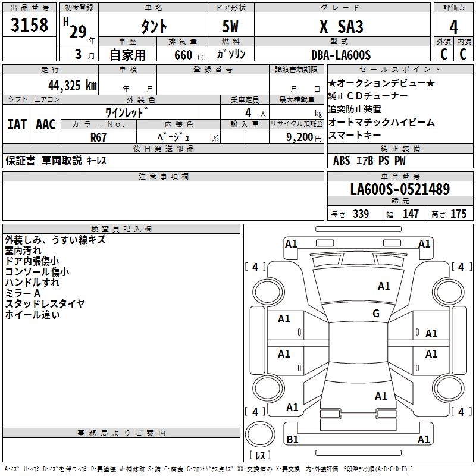Click the chassis number LA600S-0521489
This screenshot has height=476, width=476.
400,189
